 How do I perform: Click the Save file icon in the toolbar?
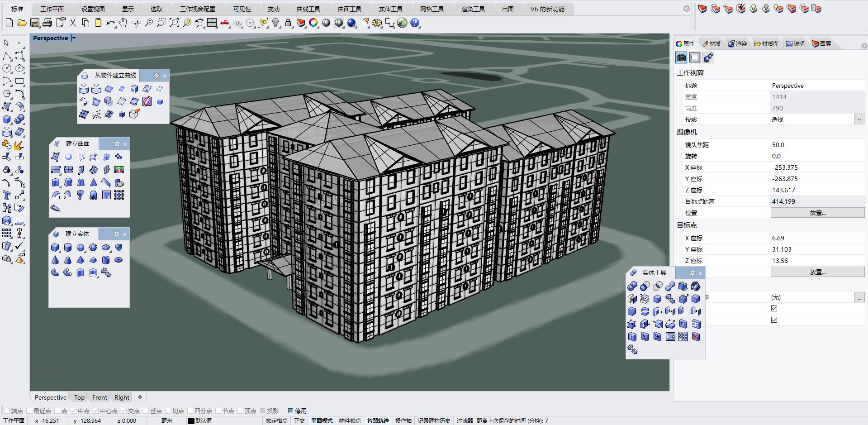click(x=35, y=23)
